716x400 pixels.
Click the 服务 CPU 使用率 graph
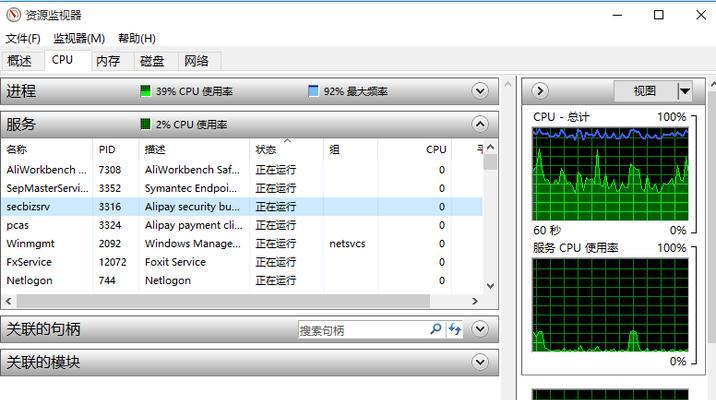[610, 305]
